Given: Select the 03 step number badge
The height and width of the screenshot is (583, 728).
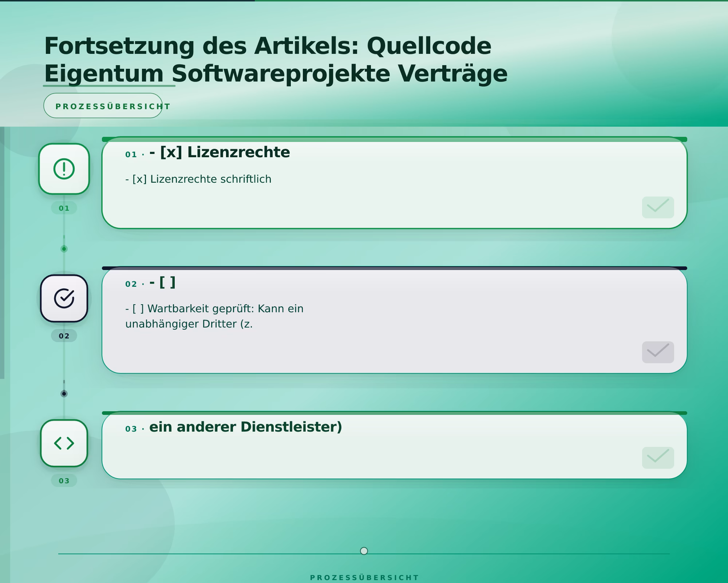Looking at the screenshot, I should coord(64,481).
